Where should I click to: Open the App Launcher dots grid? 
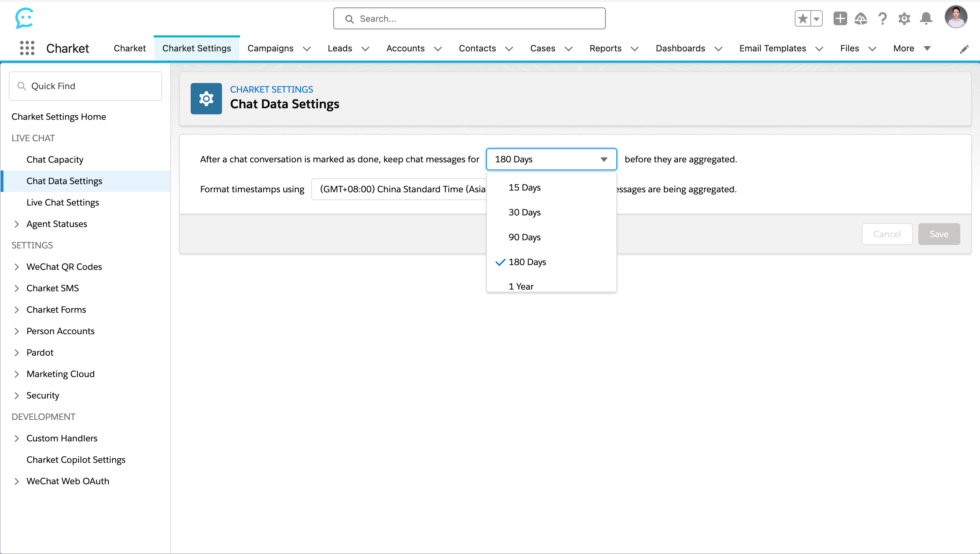click(x=27, y=48)
